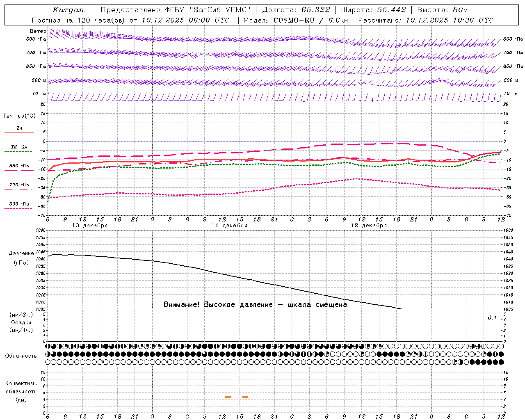The image size is (525, 420).
Task: Click the "Тем-ра(°C)" temperature legend title
Action: (19, 116)
